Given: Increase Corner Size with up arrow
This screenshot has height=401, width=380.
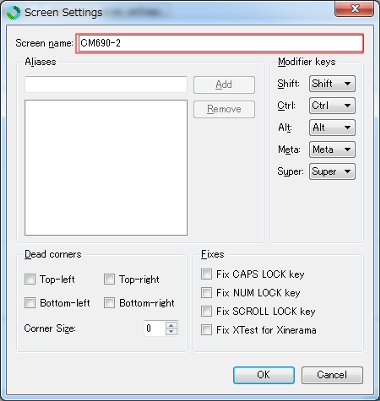Looking at the screenshot, I should tap(171, 325).
